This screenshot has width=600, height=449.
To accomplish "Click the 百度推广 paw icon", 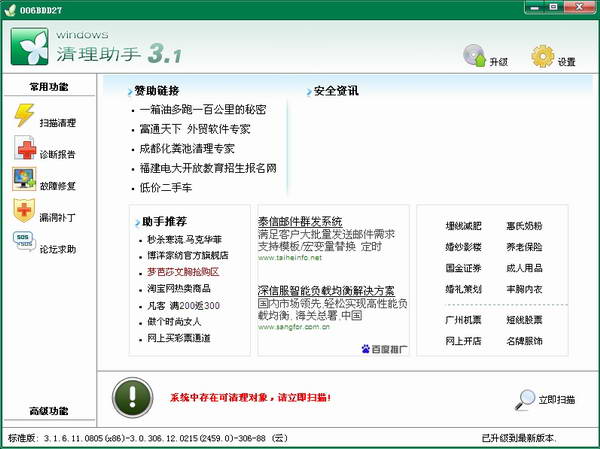I will pyautogui.click(x=365, y=349).
